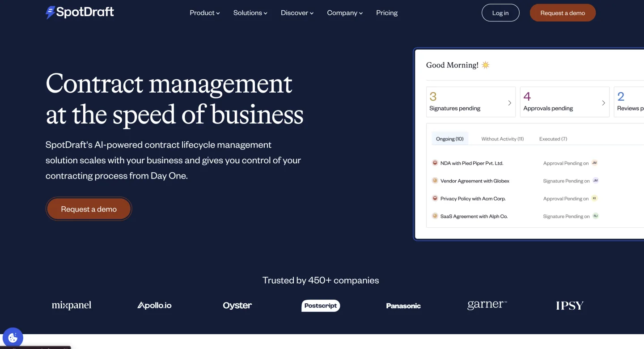Expand the Solutions menu
This screenshot has width=644, height=349.
250,13
